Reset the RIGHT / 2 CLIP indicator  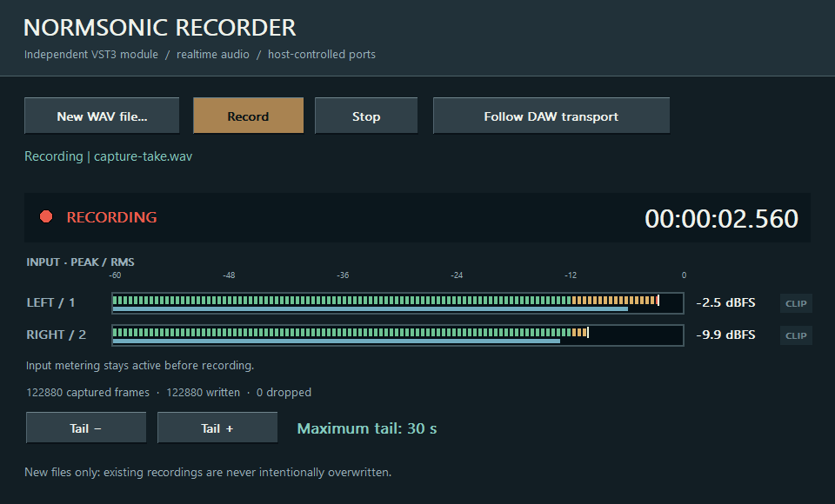tap(796, 335)
